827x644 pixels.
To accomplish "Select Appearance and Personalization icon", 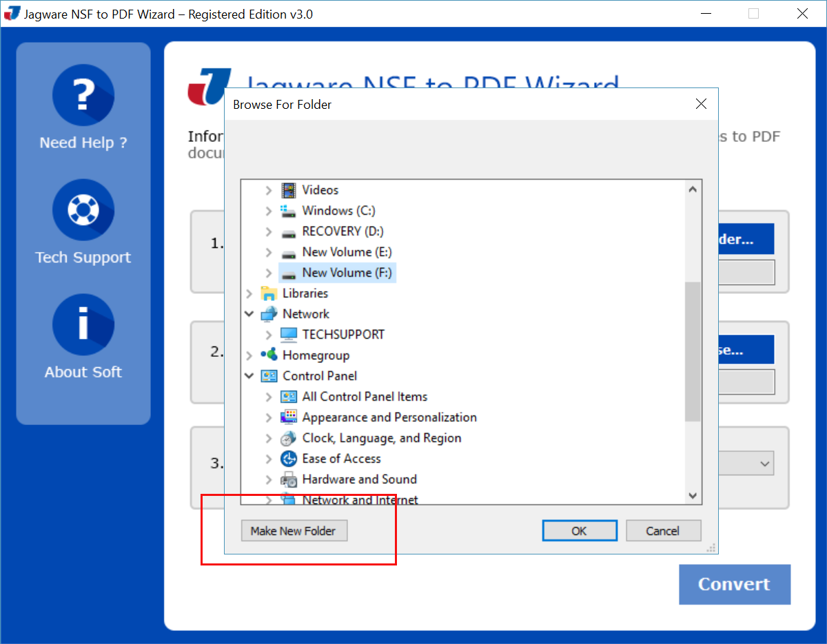I will 289,417.
